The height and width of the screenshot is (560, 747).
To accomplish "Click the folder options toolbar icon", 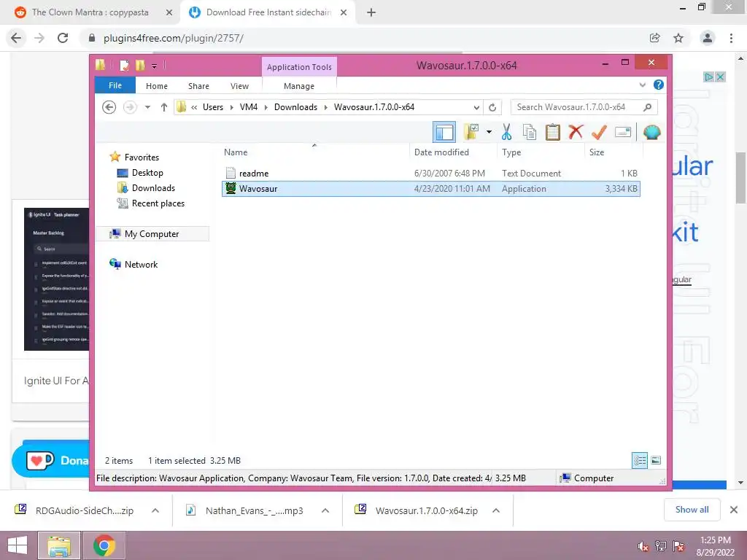I will [x=472, y=132].
